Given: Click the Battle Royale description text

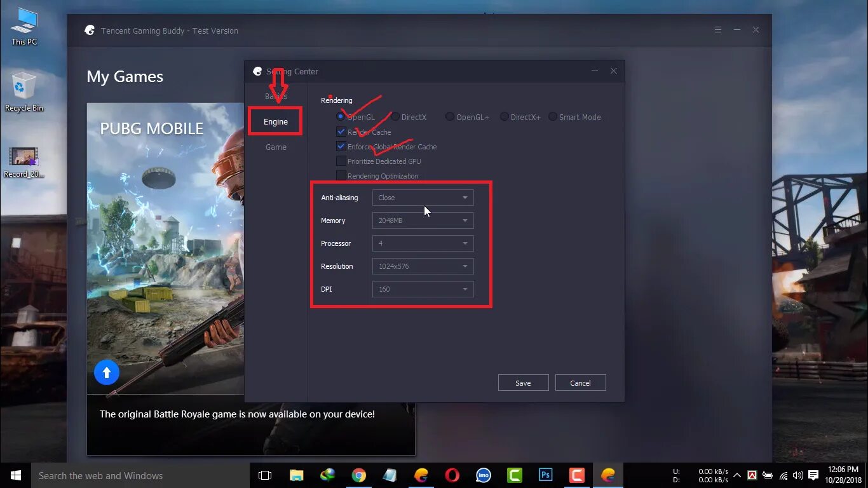Looking at the screenshot, I should pyautogui.click(x=237, y=414).
